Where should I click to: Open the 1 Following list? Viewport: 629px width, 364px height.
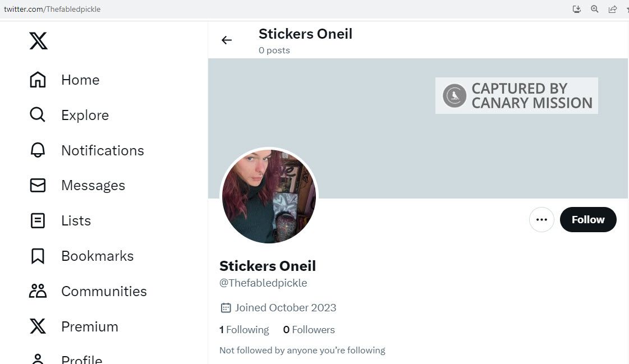point(244,330)
